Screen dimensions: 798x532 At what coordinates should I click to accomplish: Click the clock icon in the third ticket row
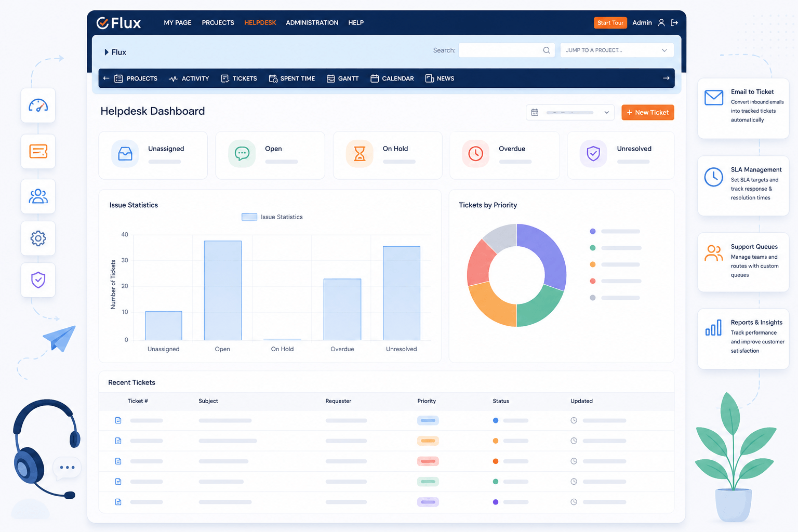[574, 461]
